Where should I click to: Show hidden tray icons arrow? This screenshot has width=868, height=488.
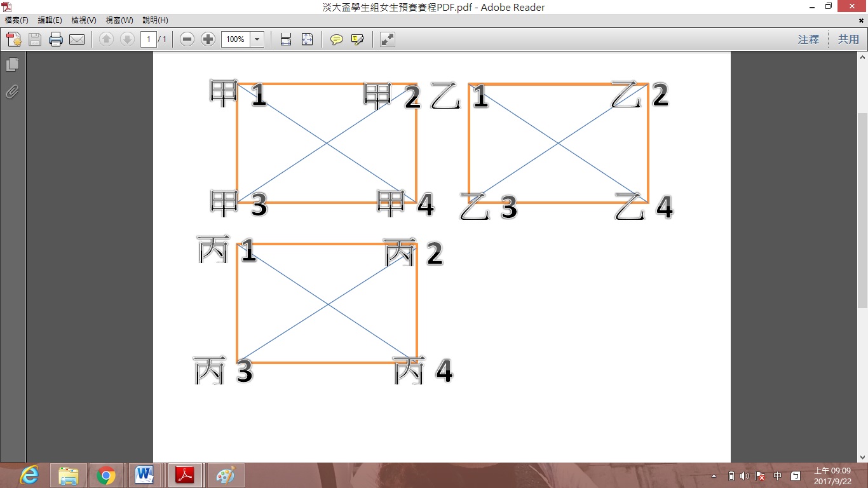click(x=714, y=476)
